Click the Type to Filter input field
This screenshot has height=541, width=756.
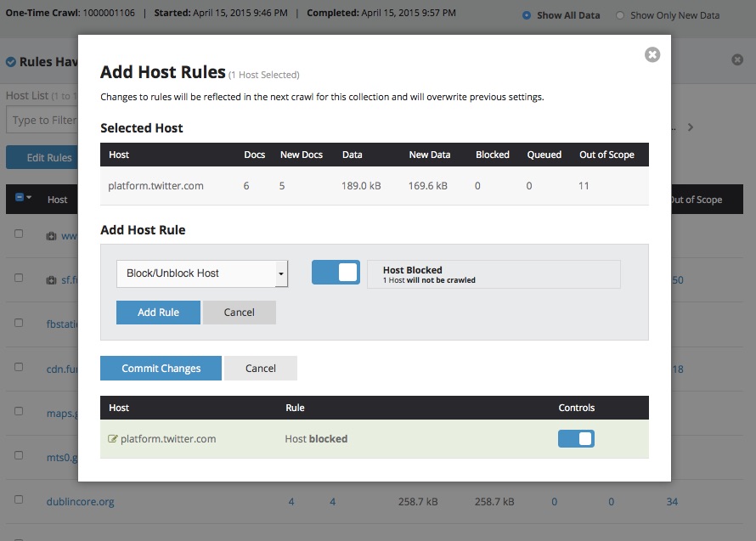click(x=42, y=120)
